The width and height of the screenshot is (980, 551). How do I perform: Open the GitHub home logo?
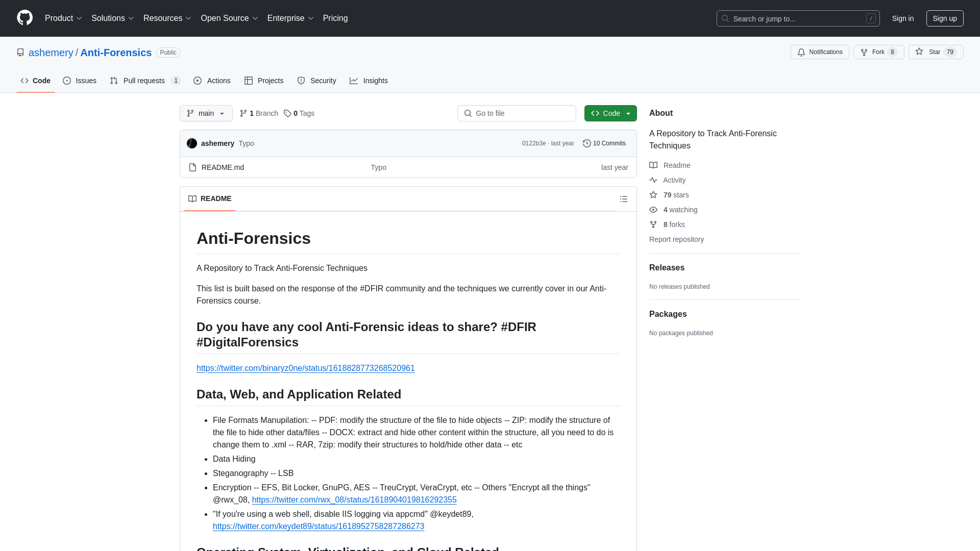click(24, 18)
